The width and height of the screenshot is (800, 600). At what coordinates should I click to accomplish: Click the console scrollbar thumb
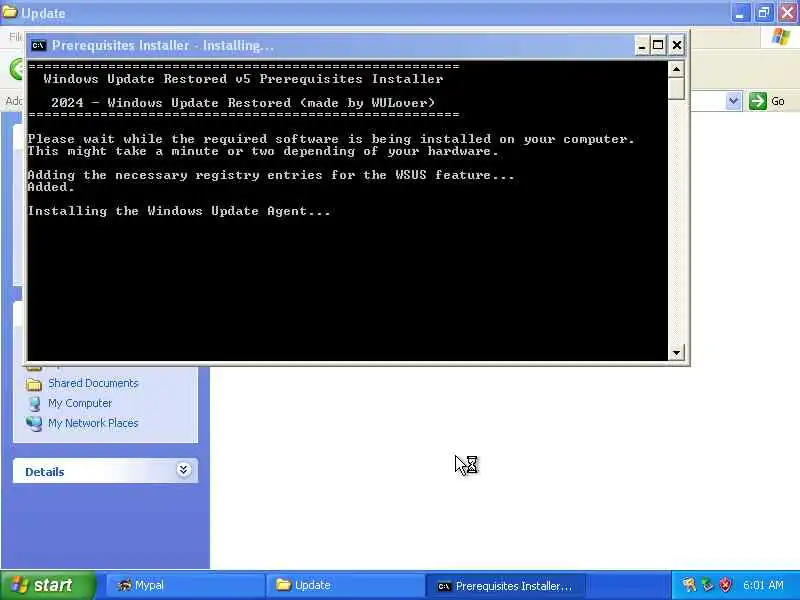(676, 88)
